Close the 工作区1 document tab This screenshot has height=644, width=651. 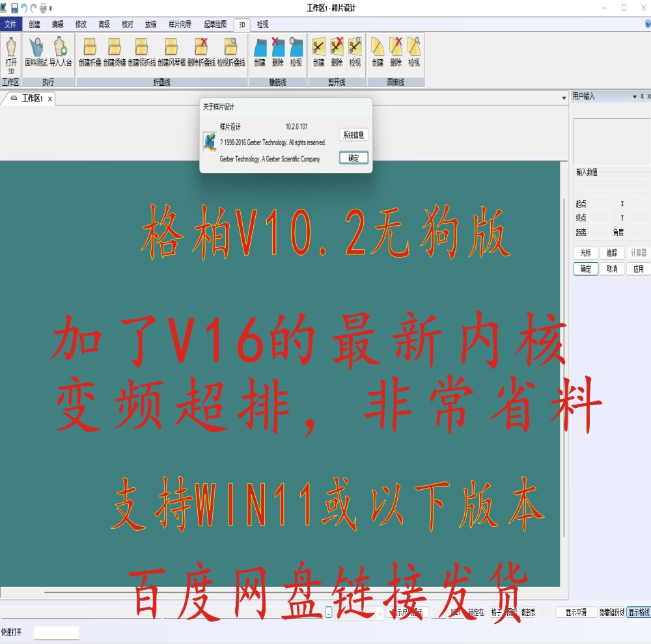tap(50, 99)
